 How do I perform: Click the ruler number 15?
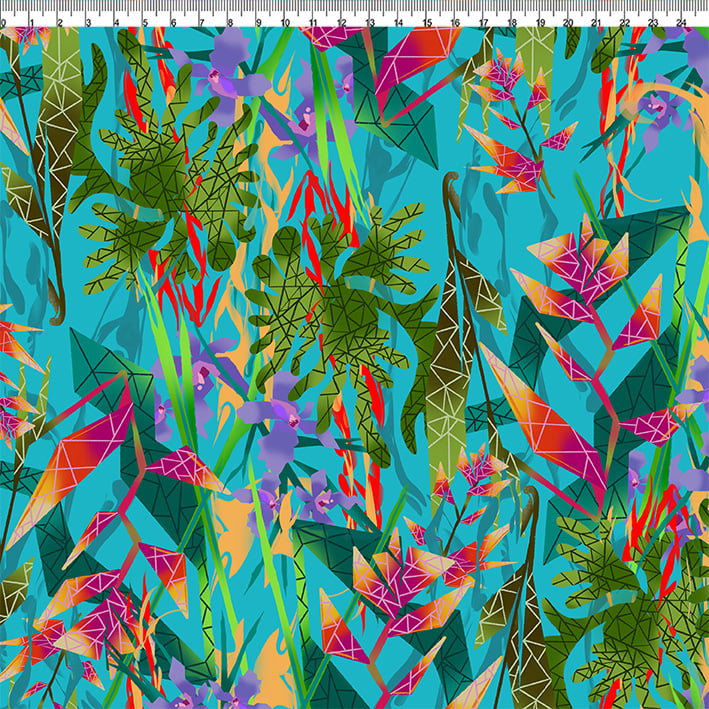click(x=427, y=23)
